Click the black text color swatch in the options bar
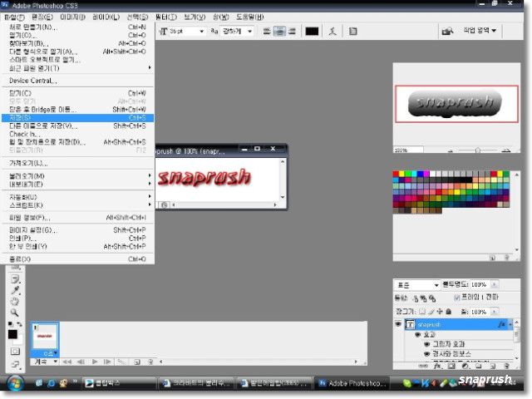This screenshot has height=399, width=532. click(x=312, y=32)
